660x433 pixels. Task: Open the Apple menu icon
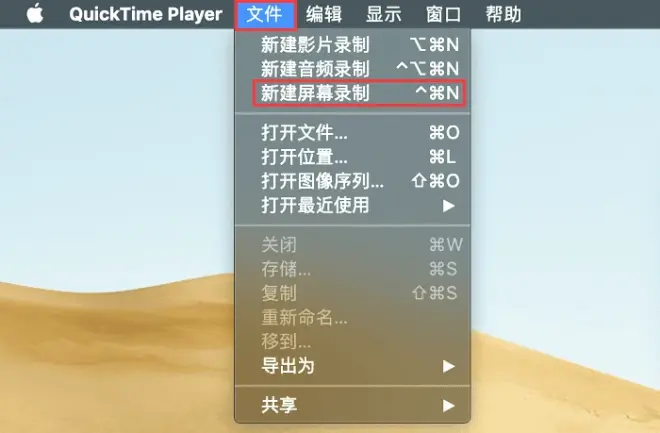click(x=35, y=13)
